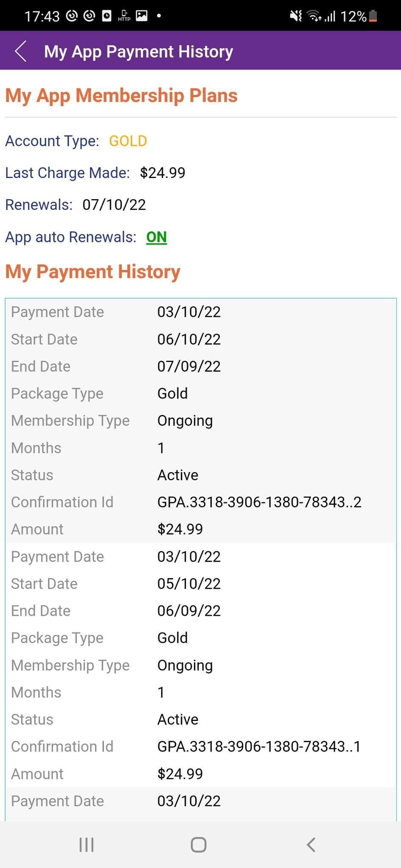Tap the My Payment History heading
This screenshot has height=868, width=401.
[x=93, y=272]
